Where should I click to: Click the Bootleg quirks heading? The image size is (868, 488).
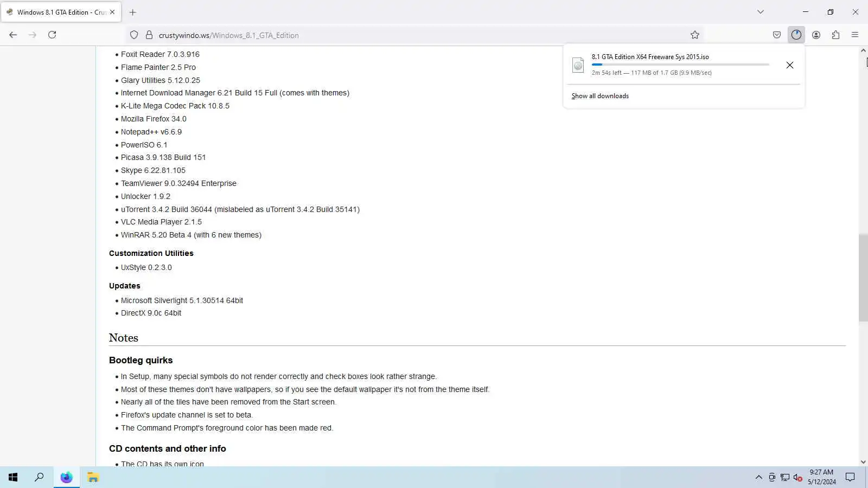point(141,360)
